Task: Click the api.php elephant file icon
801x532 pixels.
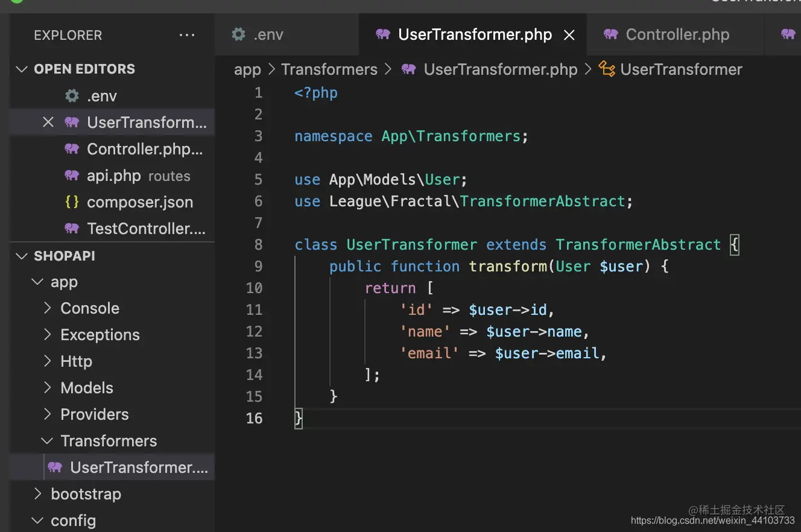Action: click(x=72, y=176)
